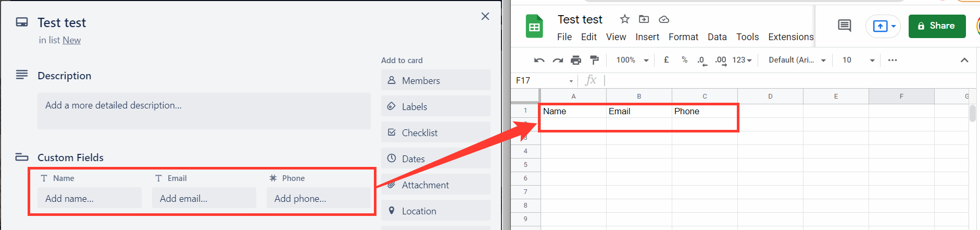Add an Attachment to the card
The height and width of the screenshot is (230, 980).
coord(435,185)
